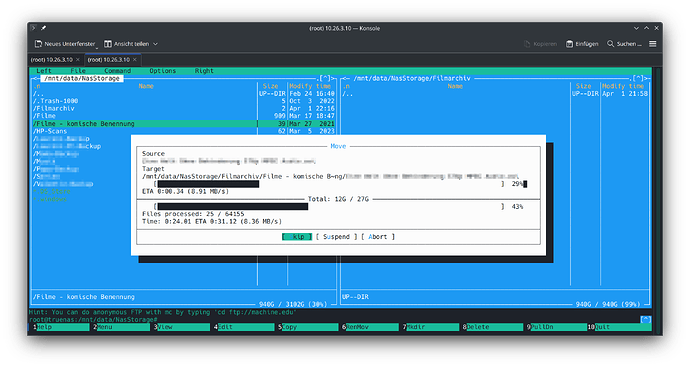Click the Skip button in Move dialog
Viewport: 690px width, 368px height.
[x=297, y=237]
